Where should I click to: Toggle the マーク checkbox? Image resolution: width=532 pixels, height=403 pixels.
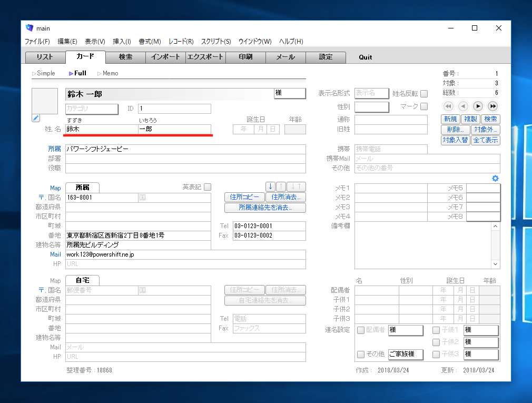click(x=424, y=107)
